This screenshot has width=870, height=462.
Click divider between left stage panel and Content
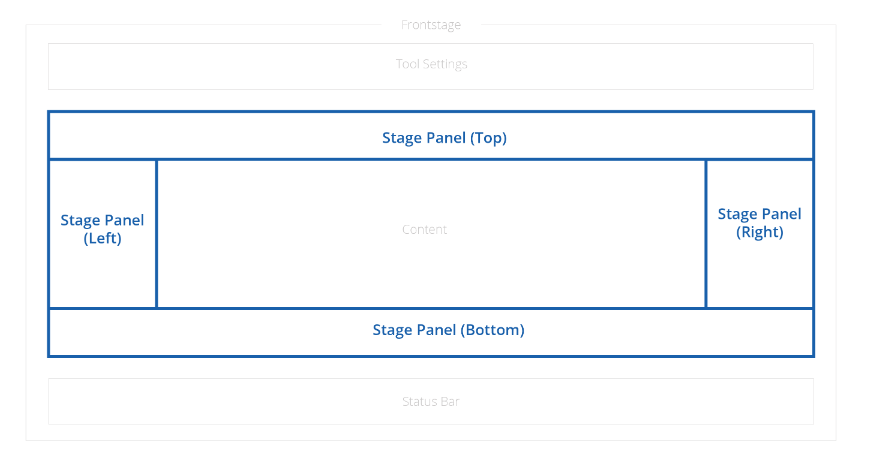coord(156,233)
